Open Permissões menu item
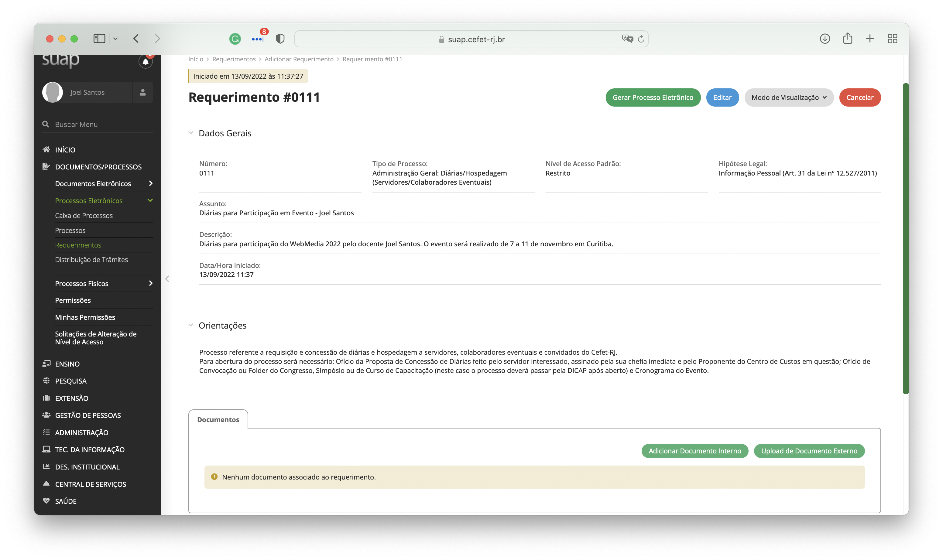The width and height of the screenshot is (943, 560). coord(73,300)
